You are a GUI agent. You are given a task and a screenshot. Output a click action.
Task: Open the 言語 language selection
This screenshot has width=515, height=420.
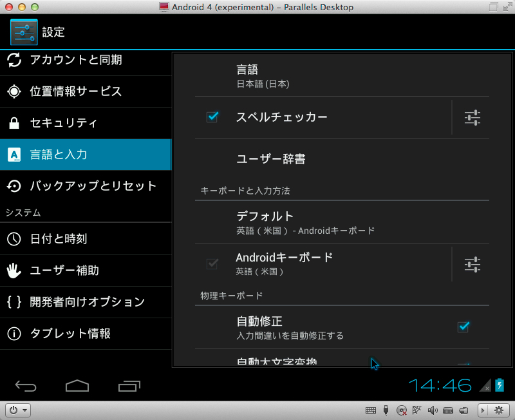pos(342,75)
